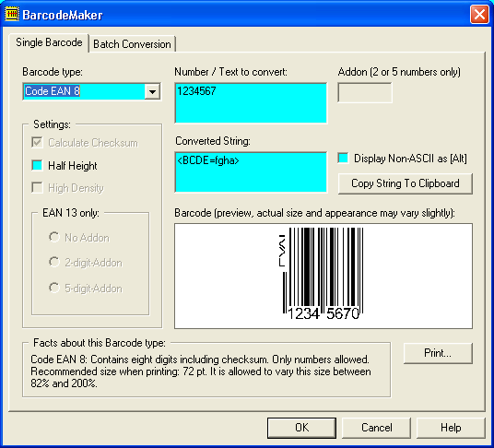Click the 'EAN 13 only:' group label
Viewport: 494px width, 448px height.
click(x=71, y=213)
